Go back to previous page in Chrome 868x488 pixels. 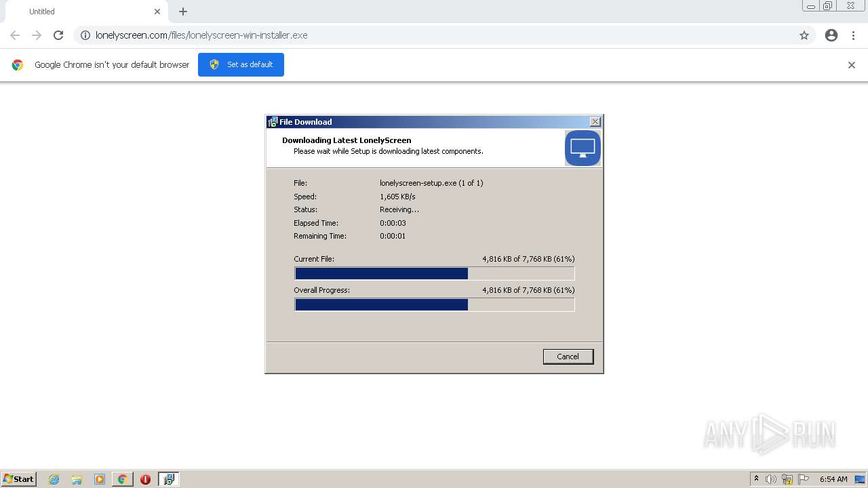pyautogui.click(x=15, y=35)
